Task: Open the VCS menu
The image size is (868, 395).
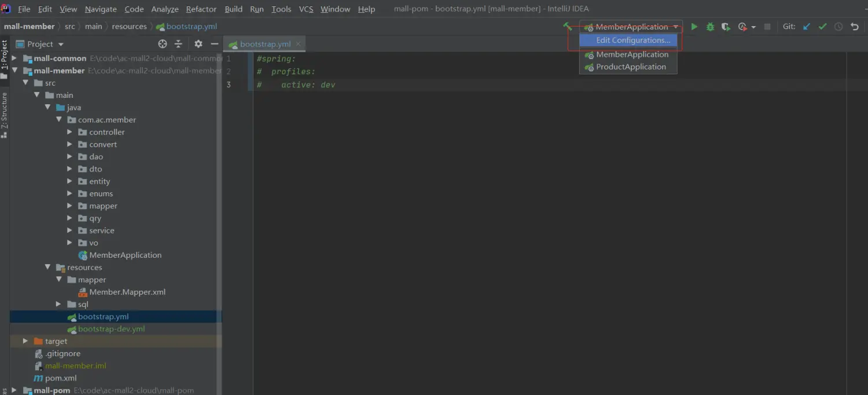Action: [x=306, y=9]
